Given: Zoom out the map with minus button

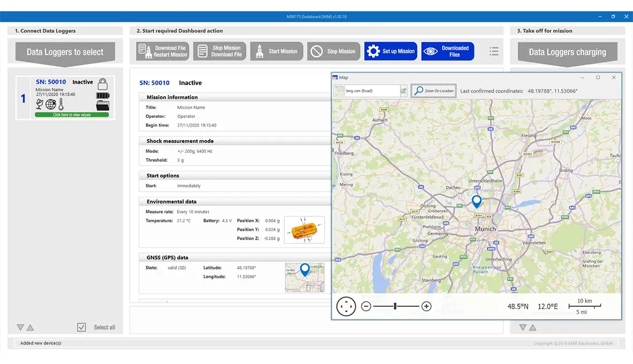Looking at the screenshot, I should click(x=366, y=306).
